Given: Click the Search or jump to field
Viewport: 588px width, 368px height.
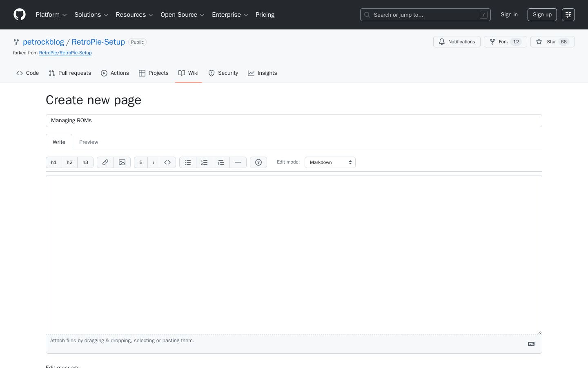Looking at the screenshot, I should (x=425, y=15).
